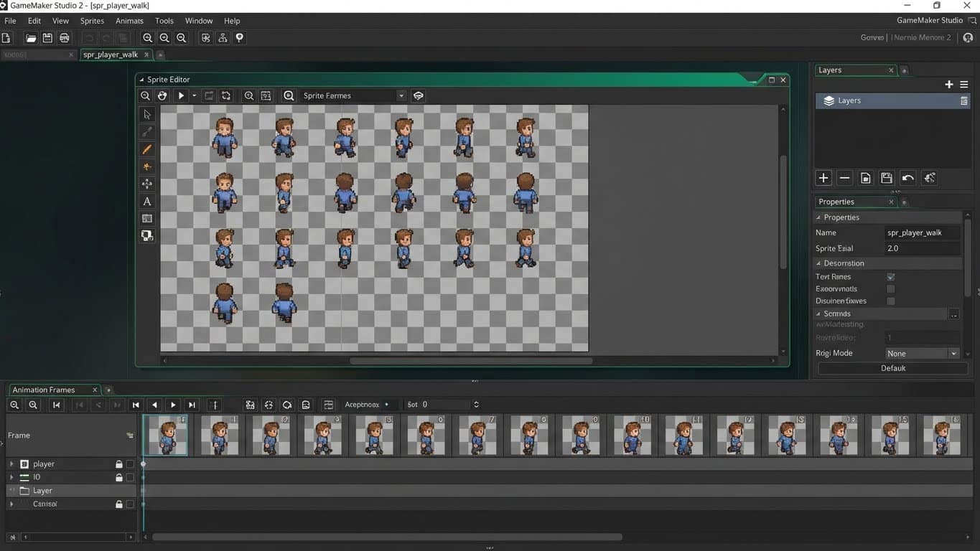Click the ellipsis button beside the Sounds section
Viewport: 980px width, 551px height.
coord(953,314)
